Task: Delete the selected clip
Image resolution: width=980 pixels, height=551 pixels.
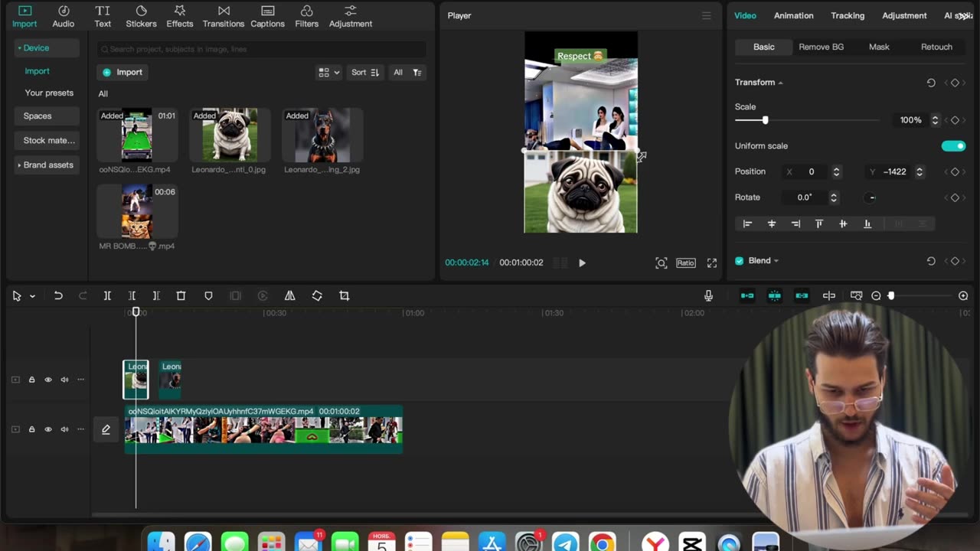Action: click(181, 295)
